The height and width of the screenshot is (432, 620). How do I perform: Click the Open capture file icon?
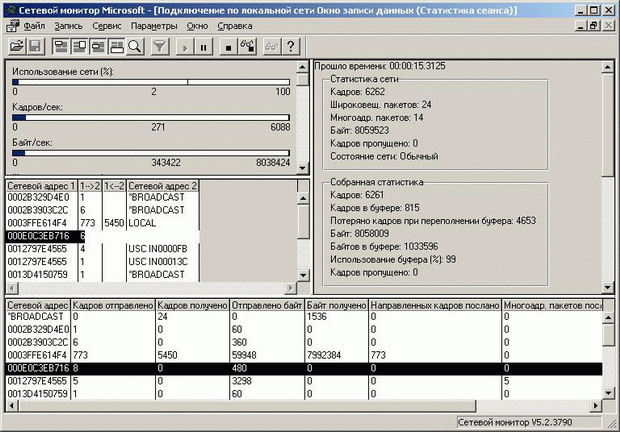point(17,46)
